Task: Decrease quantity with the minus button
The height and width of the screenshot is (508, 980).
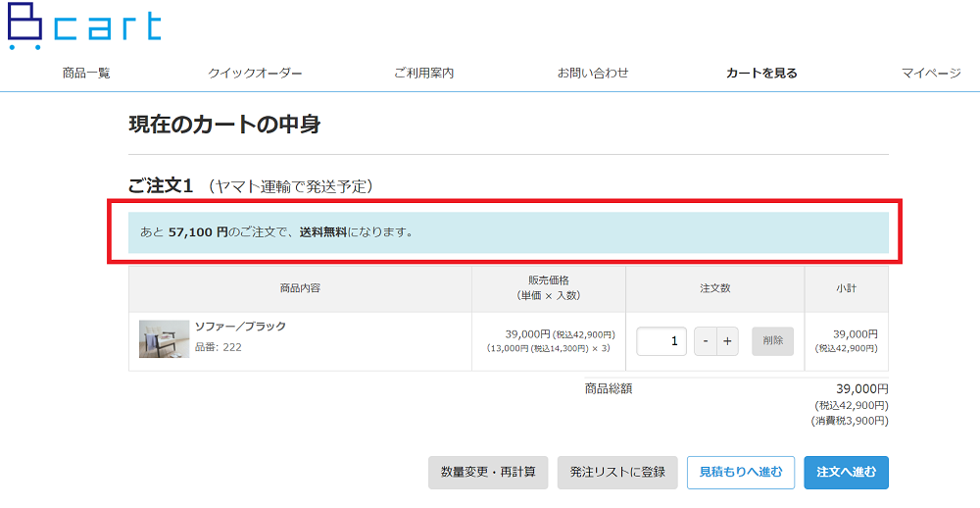Action: coord(706,341)
